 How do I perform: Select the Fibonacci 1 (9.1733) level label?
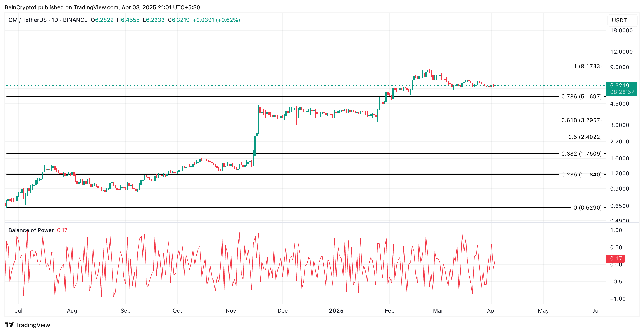pos(588,66)
